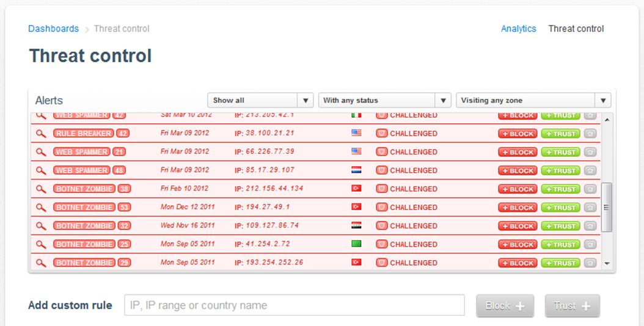Click the alerts list scrollbar thumb
Viewport: 644px width, 326px height.
point(607,207)
